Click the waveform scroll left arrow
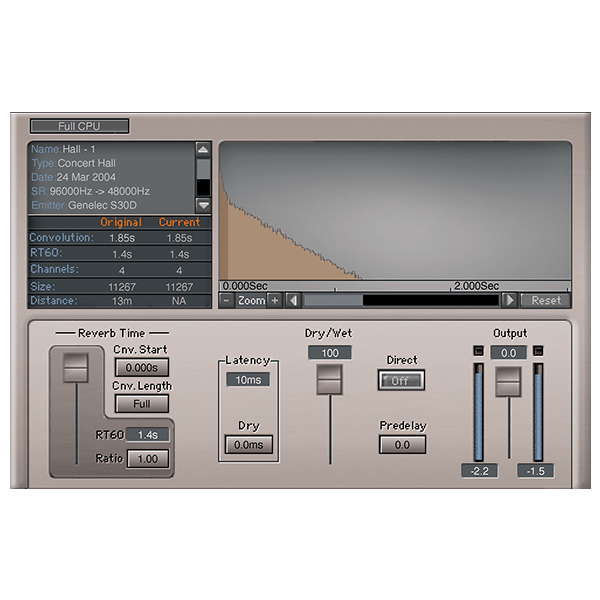 (x=293, y=301)
